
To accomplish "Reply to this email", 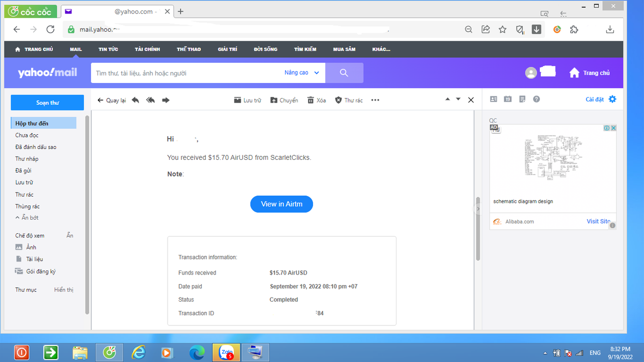I will click(135, 100).
